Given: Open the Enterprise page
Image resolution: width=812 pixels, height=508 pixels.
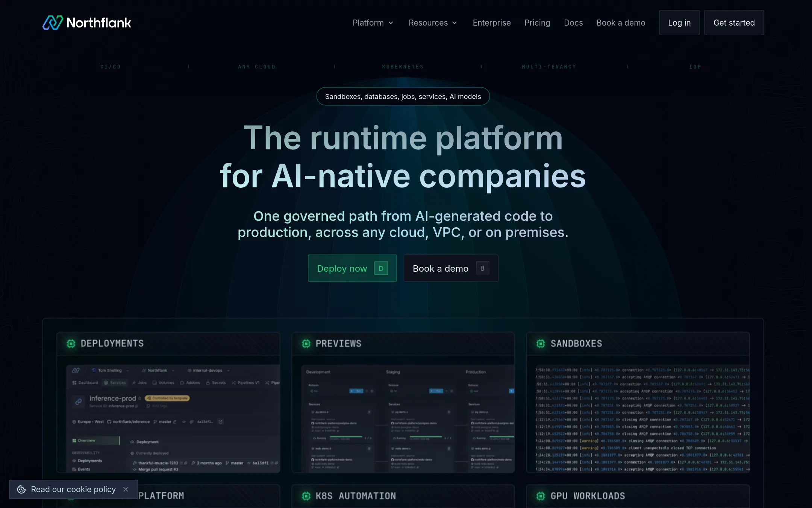Looking at the screenshot, I should click(x=492, y=23).
